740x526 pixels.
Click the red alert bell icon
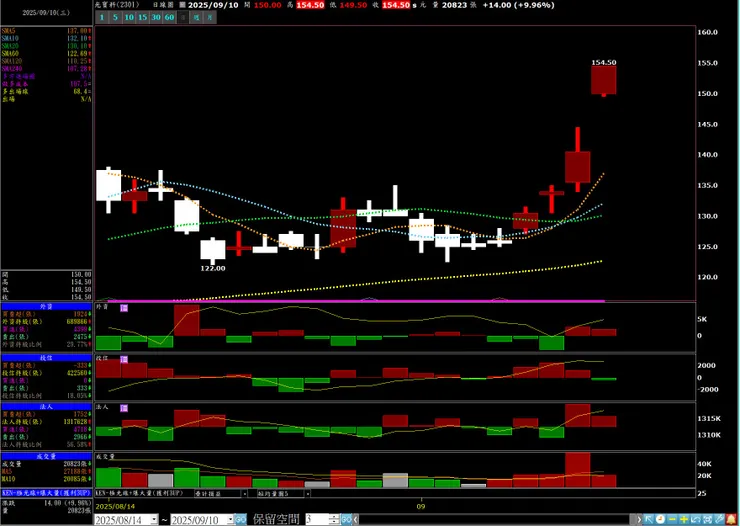(x=731, y=519)
